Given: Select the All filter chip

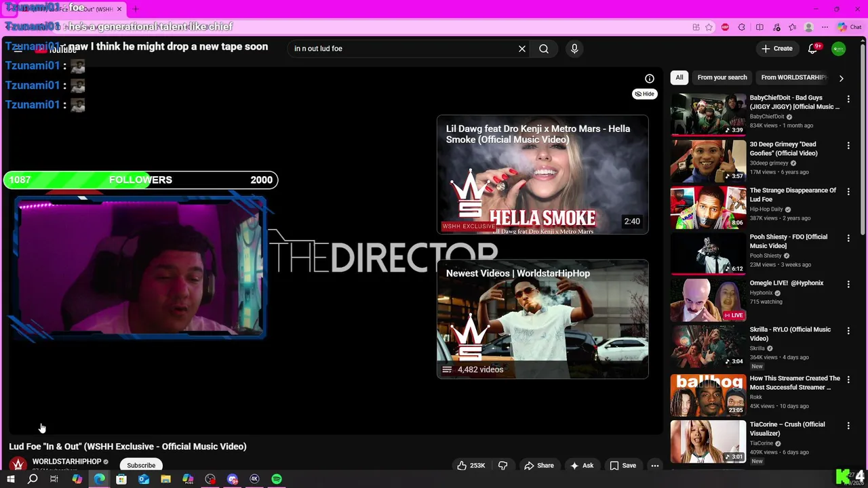Looking at the screenshot, I should tap(679, 77).
